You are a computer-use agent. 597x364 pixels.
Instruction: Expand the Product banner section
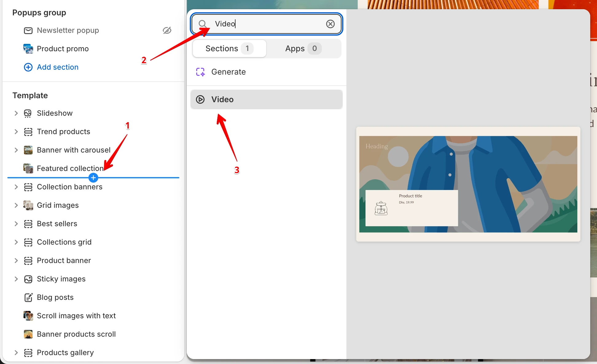point(16,261)
